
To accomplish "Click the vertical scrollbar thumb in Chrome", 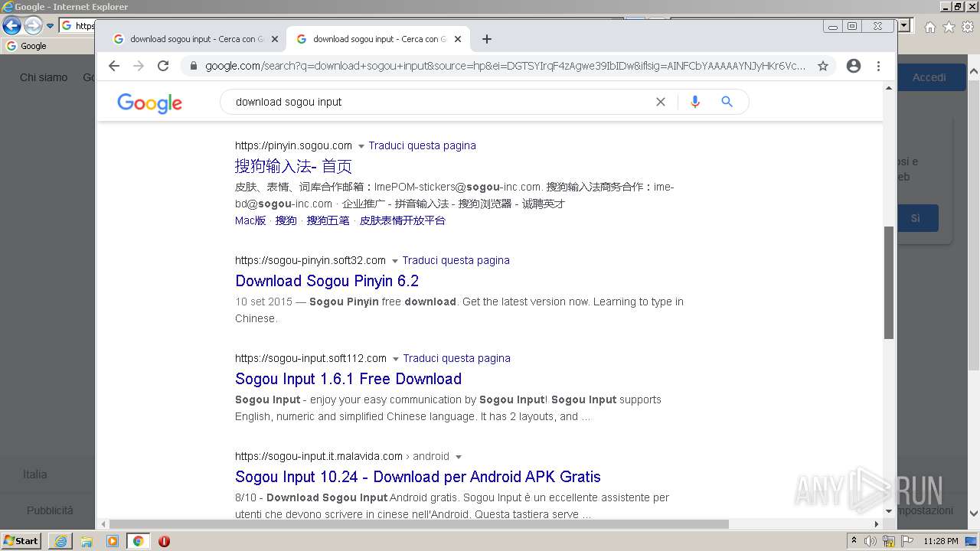I will pos(889,282).
